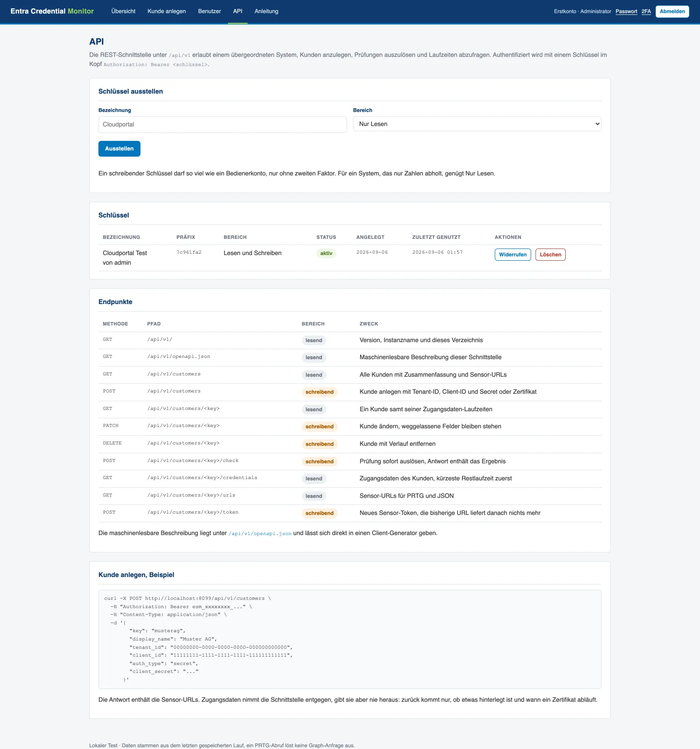Click the Endpunkte section heading

[x=115, y=302]
